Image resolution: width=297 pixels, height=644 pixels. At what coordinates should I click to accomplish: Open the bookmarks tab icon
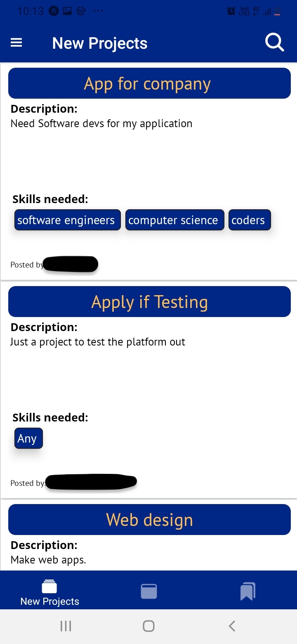click(x=248, y=591)
